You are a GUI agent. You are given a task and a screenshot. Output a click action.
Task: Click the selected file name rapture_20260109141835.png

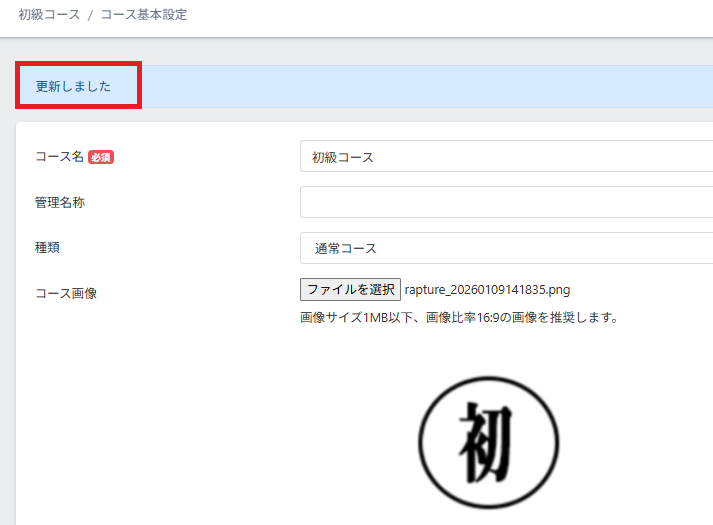pyautogui.click(x=487, y=290)
